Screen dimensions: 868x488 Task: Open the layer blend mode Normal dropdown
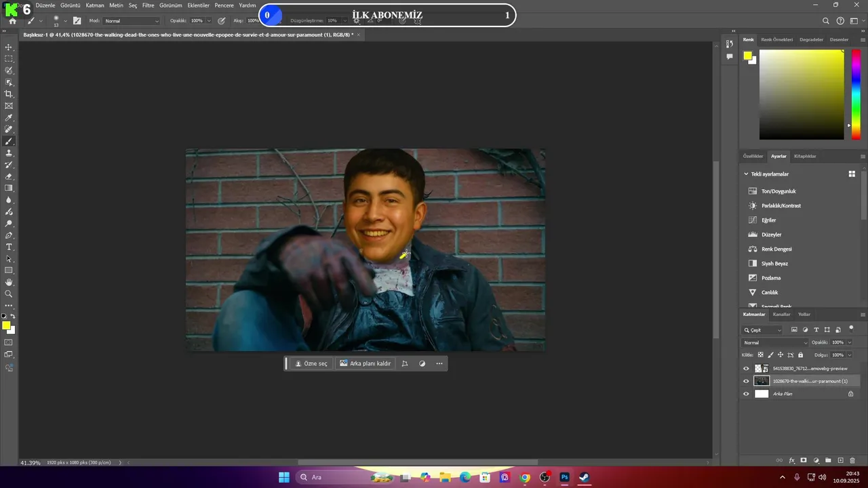[775, 342]
